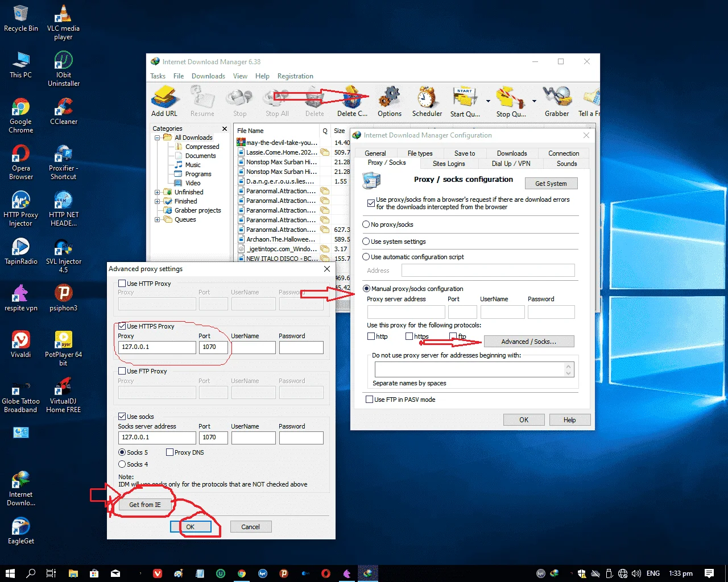Viewport: 728px width, 582px height.
Task: Click Proxy server address input field
Action: (406, 312)
